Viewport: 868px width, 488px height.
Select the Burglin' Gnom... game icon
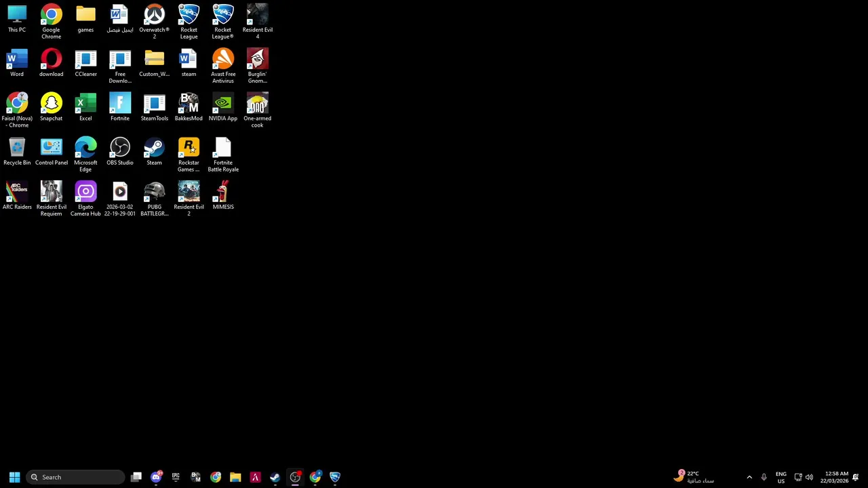(257, 66)
